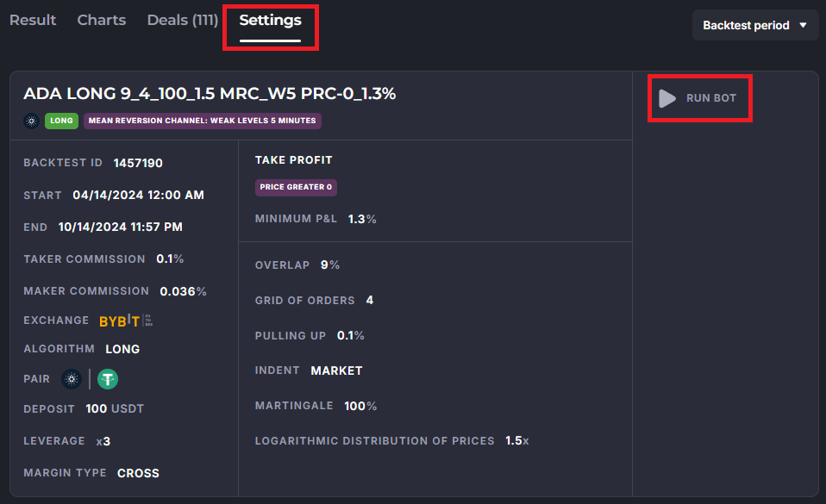This screenshot has height=504, width=826.
Task: Click the backtest ID number 1457190
Action: click(138, 163)
